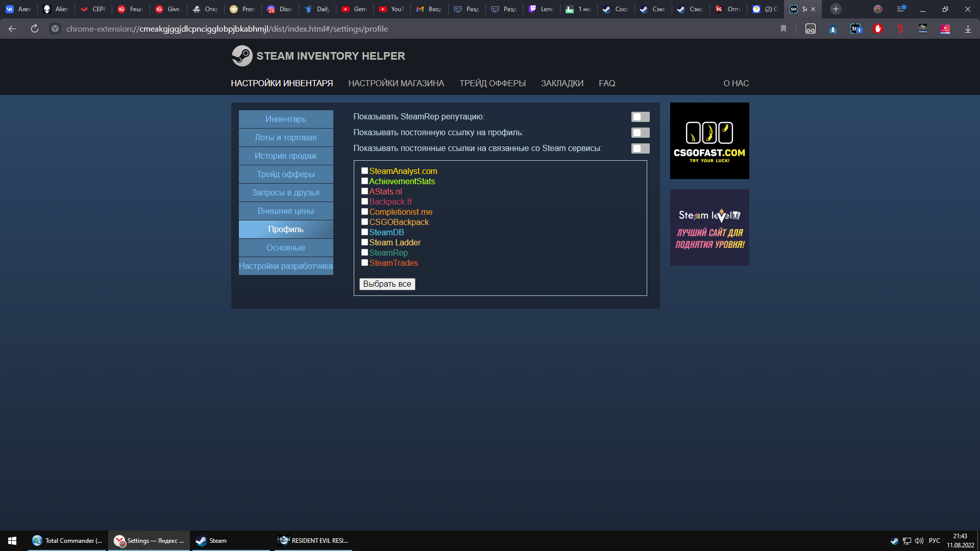Toggle permanent links to Steam services switch

tap(640, 148)
